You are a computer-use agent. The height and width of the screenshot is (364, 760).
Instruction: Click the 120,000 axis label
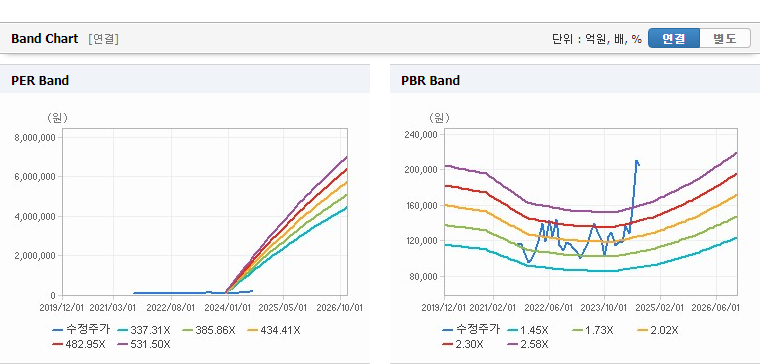click(421, 241)
